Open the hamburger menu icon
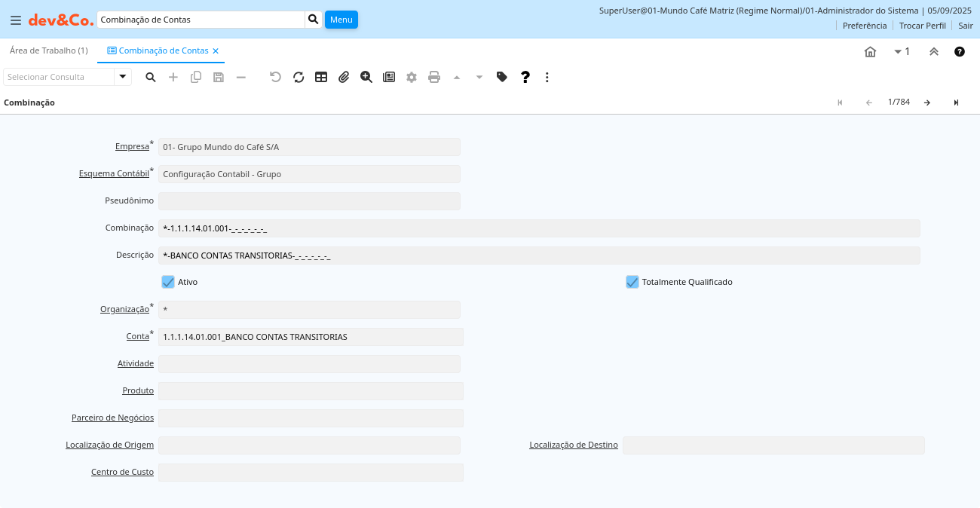This screenshot has width=980, height=508. (15, 20)
